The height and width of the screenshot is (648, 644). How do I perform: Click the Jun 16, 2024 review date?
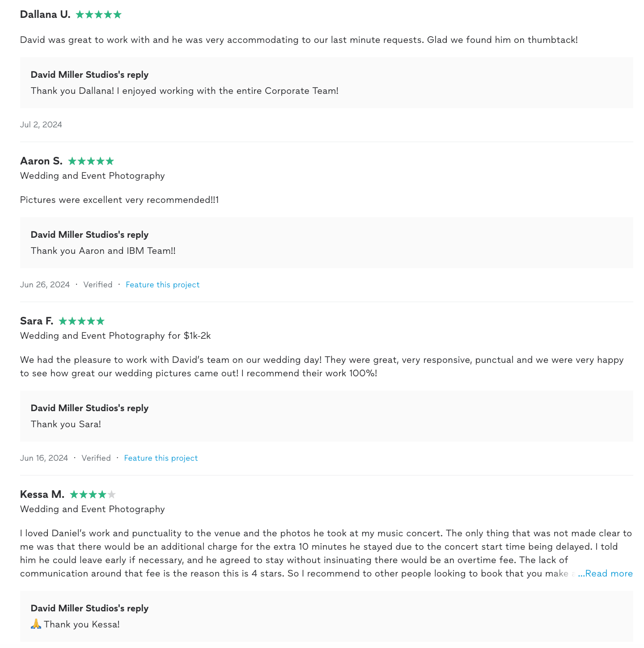click(44, 458)
